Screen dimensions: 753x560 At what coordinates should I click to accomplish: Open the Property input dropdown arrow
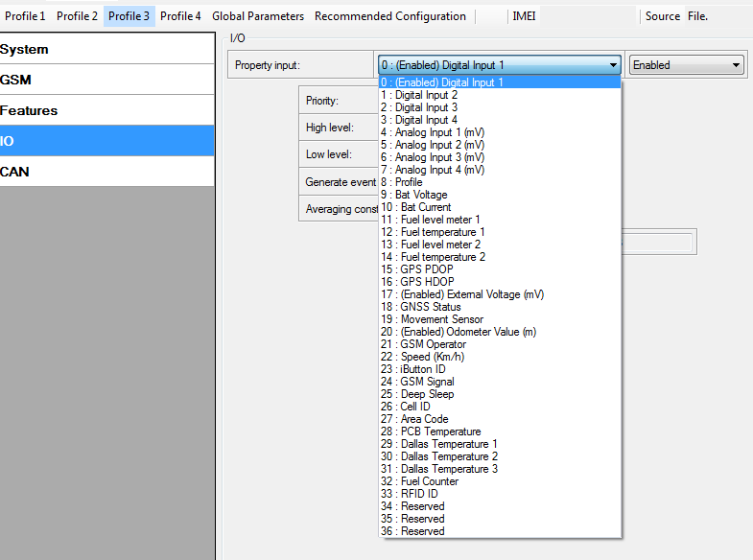point(613,65)
